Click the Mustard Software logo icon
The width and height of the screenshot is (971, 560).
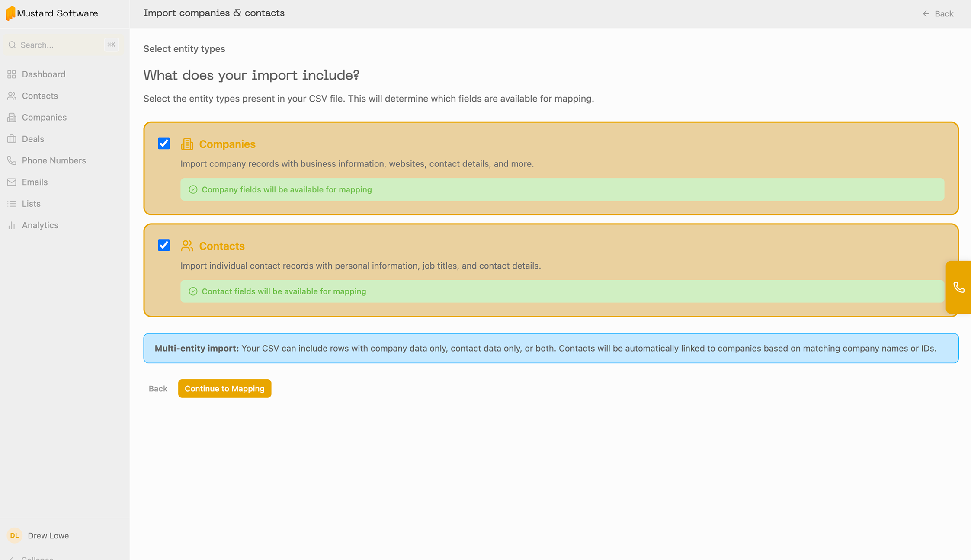(10, 13)
